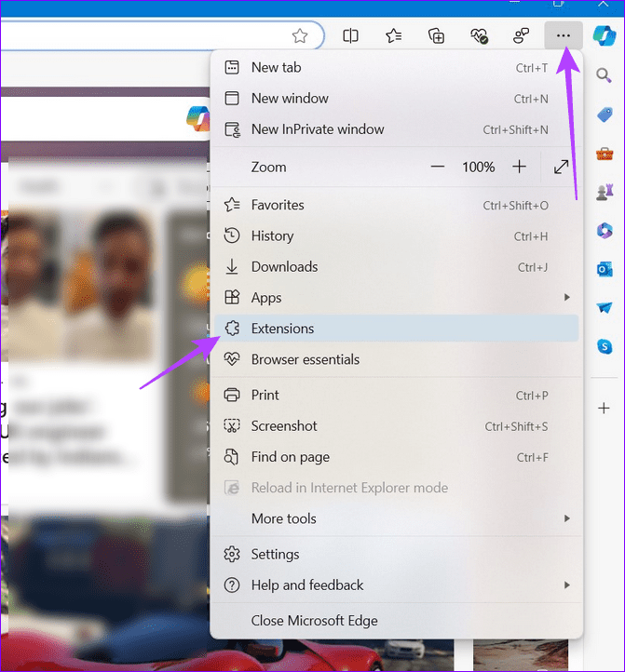
Task: Select New window menu item
Action: (x=397, y=99)
